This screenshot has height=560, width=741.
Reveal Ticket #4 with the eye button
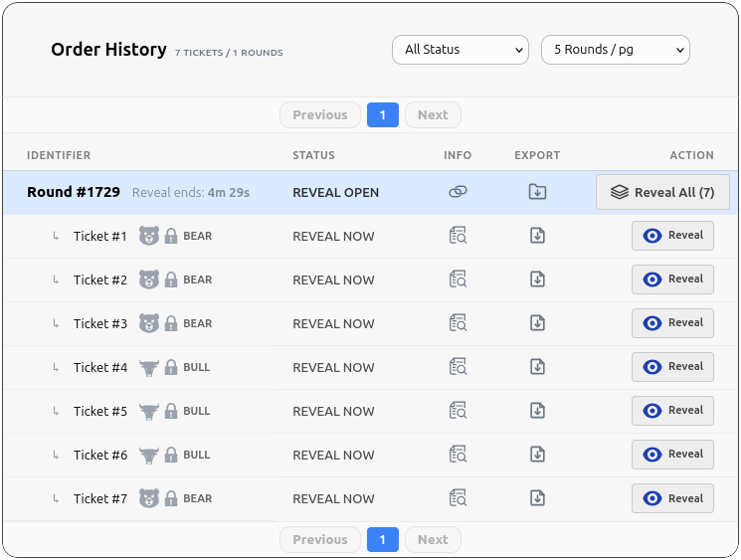click(672, 367)
